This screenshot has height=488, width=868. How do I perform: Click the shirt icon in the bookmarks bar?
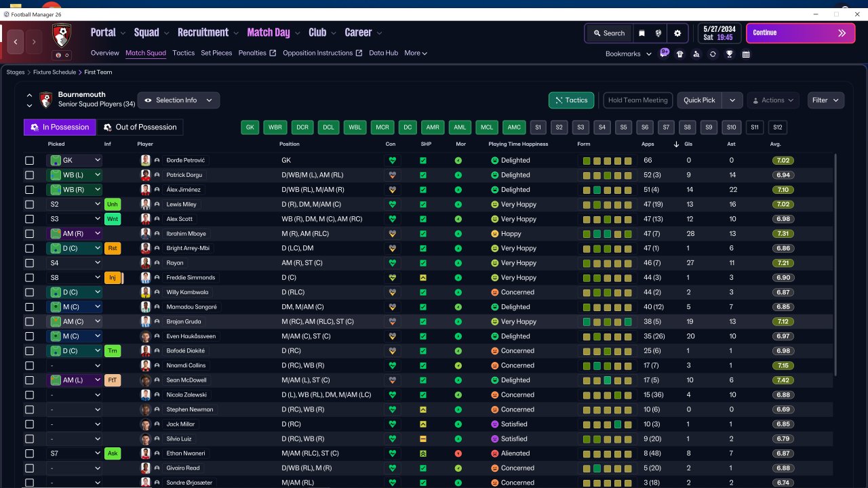680,54
